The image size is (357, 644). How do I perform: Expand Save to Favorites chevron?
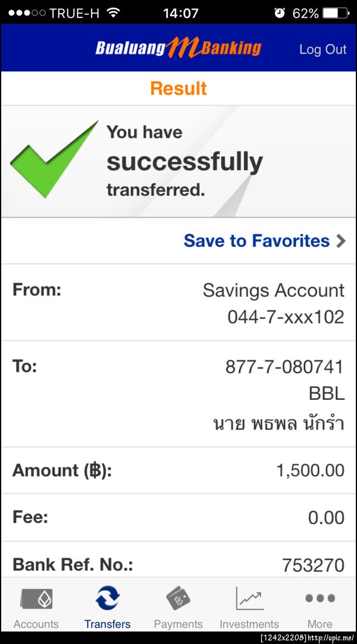[x=340, y=241]
